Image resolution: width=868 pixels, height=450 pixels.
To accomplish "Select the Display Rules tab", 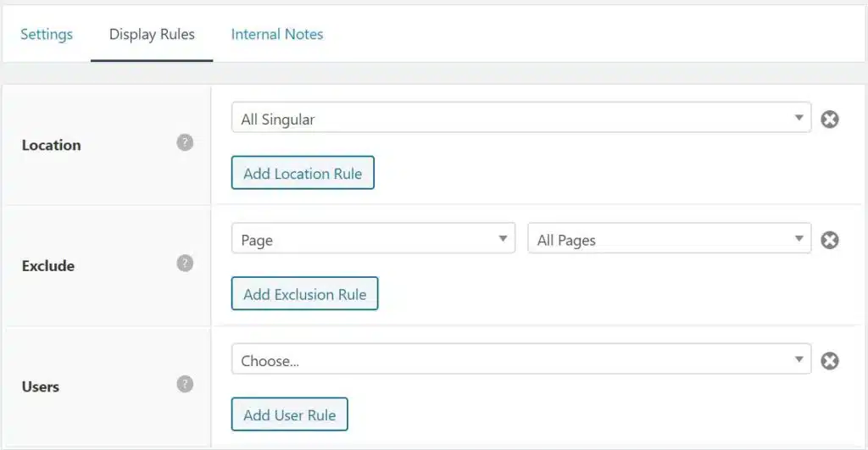I will point(152,34).
